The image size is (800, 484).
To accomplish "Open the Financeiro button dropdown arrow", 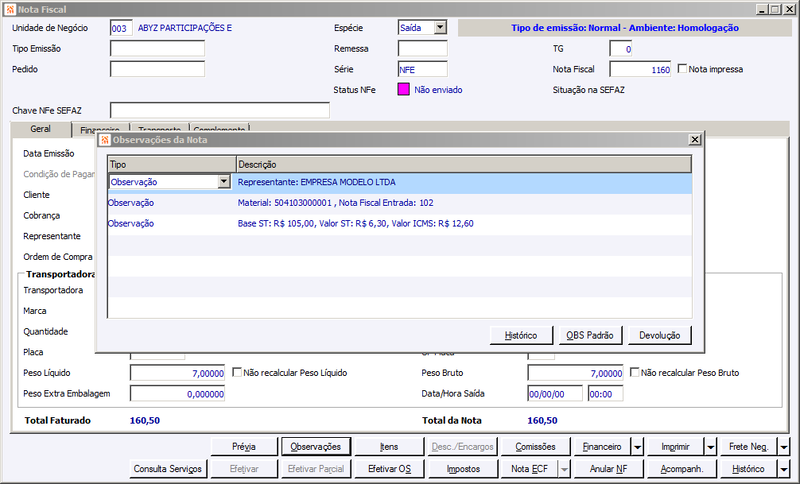I will (638, 447).
